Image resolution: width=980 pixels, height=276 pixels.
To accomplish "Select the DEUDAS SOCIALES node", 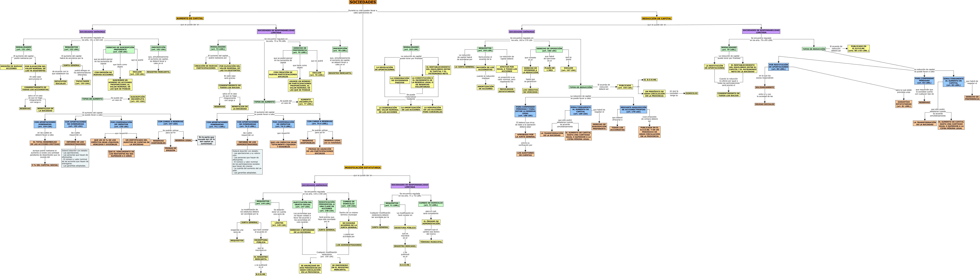I will click(764, 104).
